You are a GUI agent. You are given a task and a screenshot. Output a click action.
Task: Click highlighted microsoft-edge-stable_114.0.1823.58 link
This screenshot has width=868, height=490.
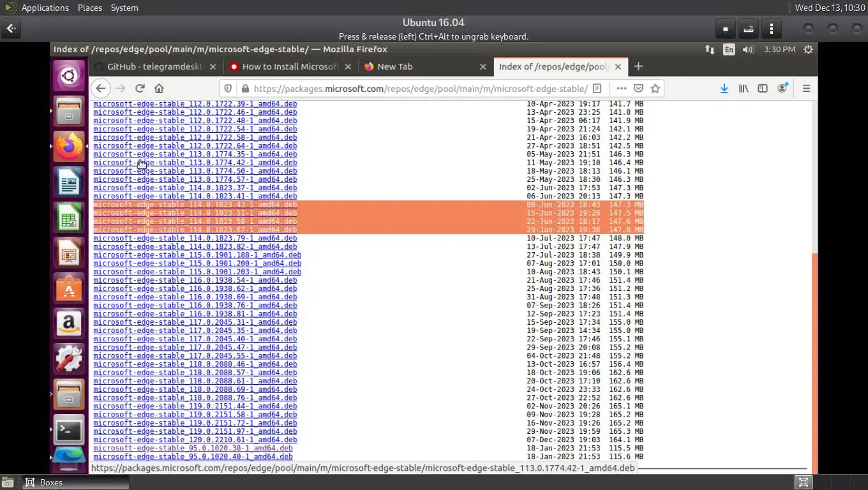(x=195, y=221)
